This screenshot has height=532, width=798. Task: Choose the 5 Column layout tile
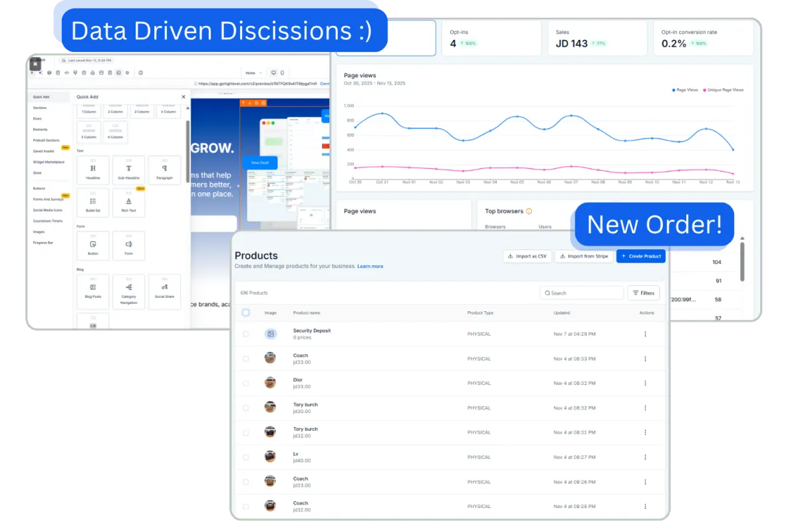coord(88,132)
